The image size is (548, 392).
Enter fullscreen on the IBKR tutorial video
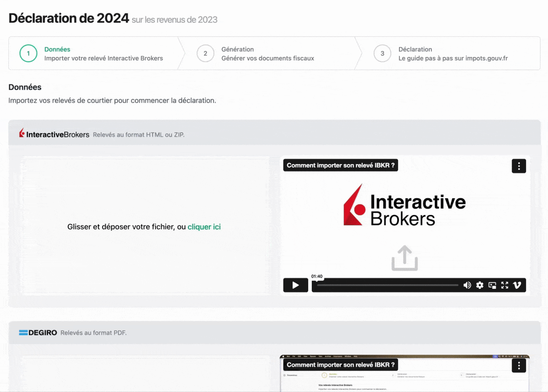tap(505, 285)
